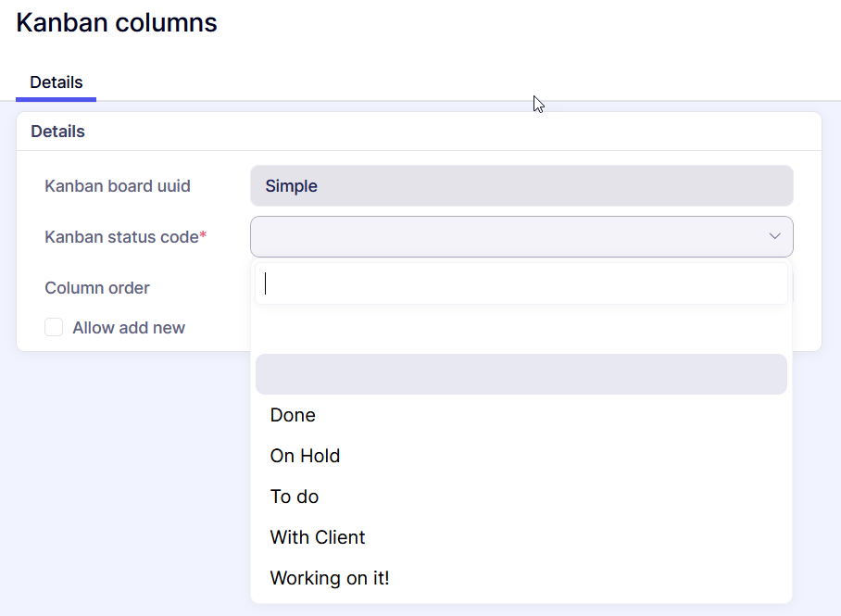Viewport: 841px width, 616px height.
Task: Click the Allow add new label text
Action: point(129,328)
